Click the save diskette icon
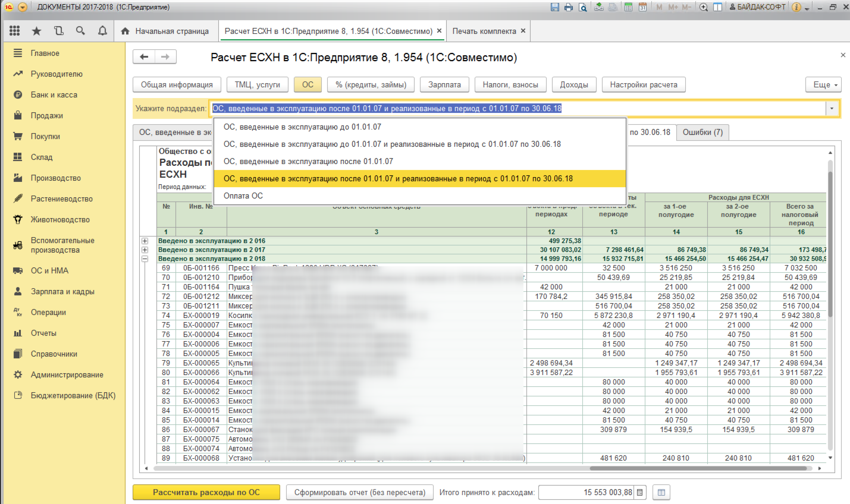The width and height of the screenshot is (850, 504). pos(555,7)
